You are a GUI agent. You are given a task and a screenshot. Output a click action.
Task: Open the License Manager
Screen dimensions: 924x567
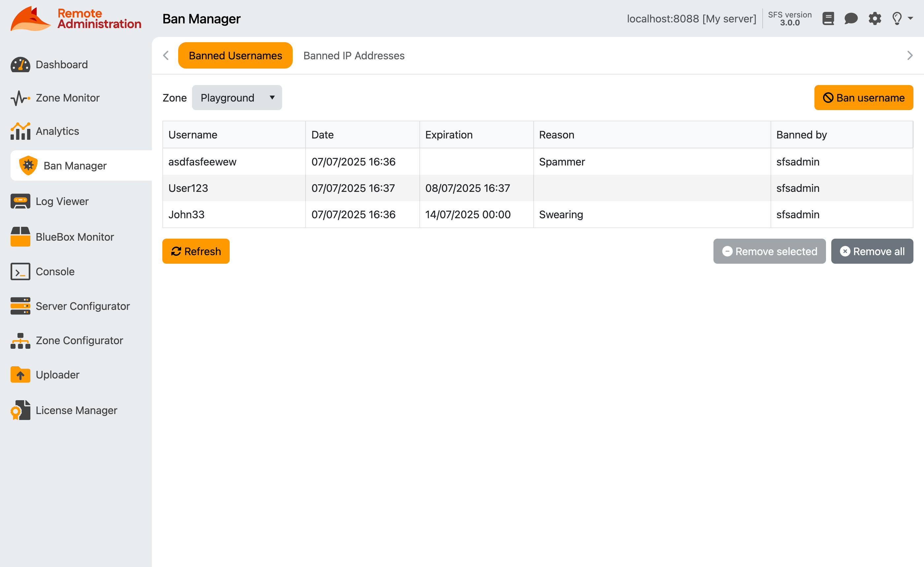pos(76,410)
